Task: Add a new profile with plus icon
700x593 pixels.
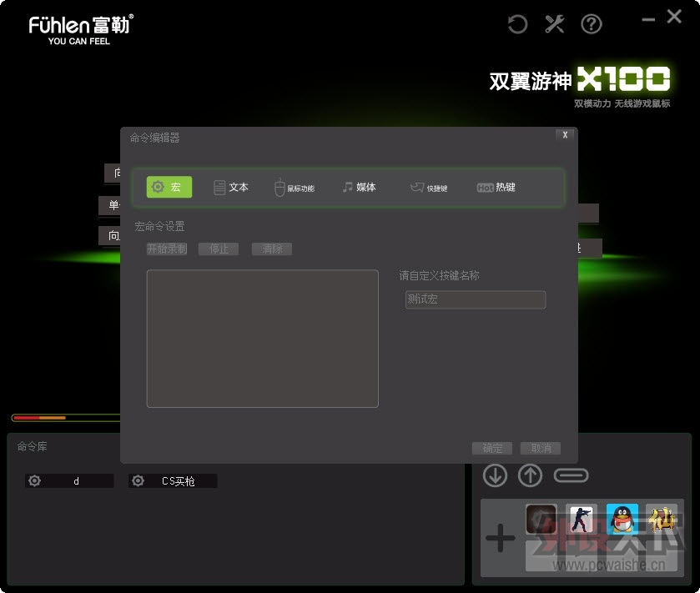Action: pos(500,538)
